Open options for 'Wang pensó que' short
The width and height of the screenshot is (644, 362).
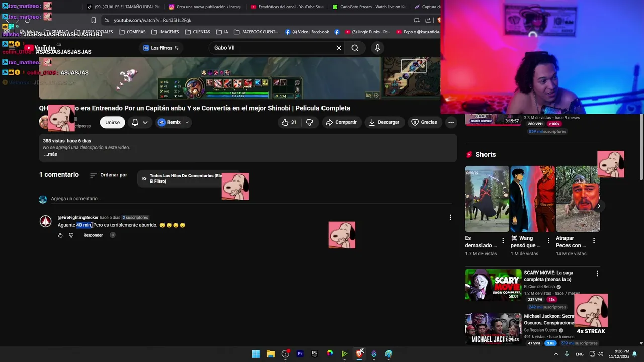click(548, 241)
